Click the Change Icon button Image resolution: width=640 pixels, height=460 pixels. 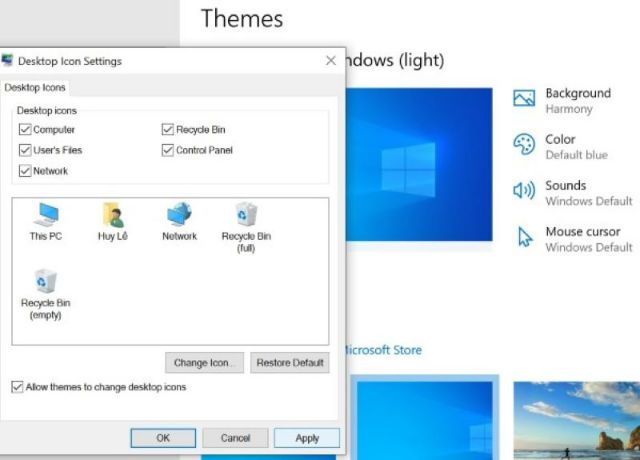tap(204, 363)
